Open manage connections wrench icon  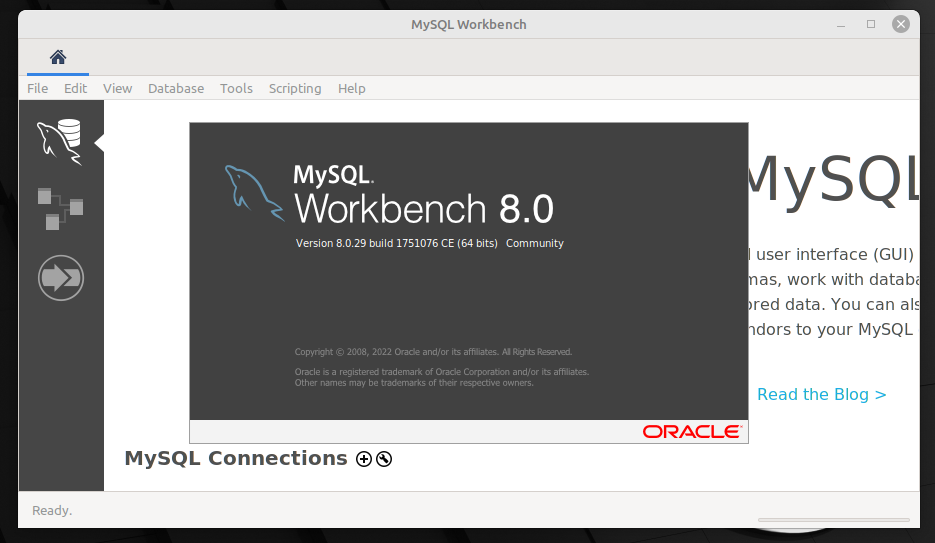pos(385,459)
